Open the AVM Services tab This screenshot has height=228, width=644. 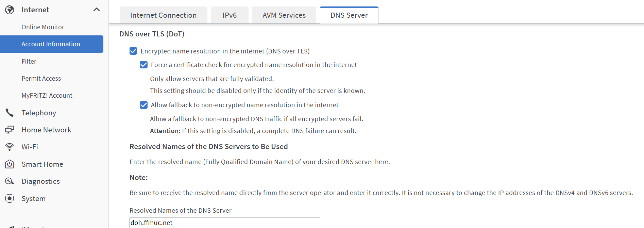tap(284, 15)
